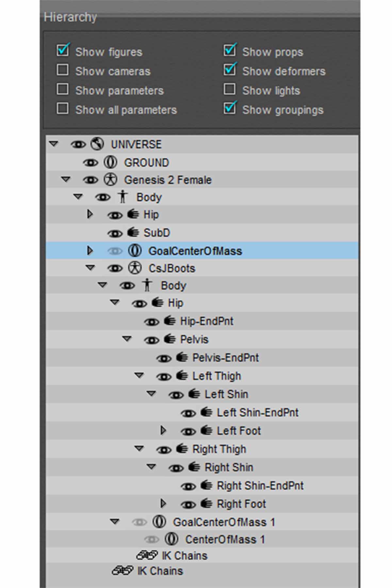This screenshot has height=588, width=392.
Task: Hide the Left Thigh via eye icon
Action: point(164,377)
